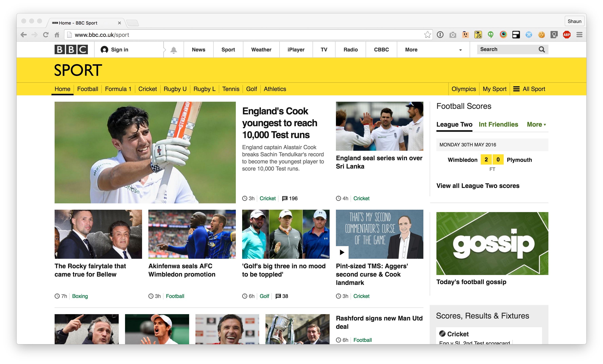Click Sign in link

pos(115,50)
